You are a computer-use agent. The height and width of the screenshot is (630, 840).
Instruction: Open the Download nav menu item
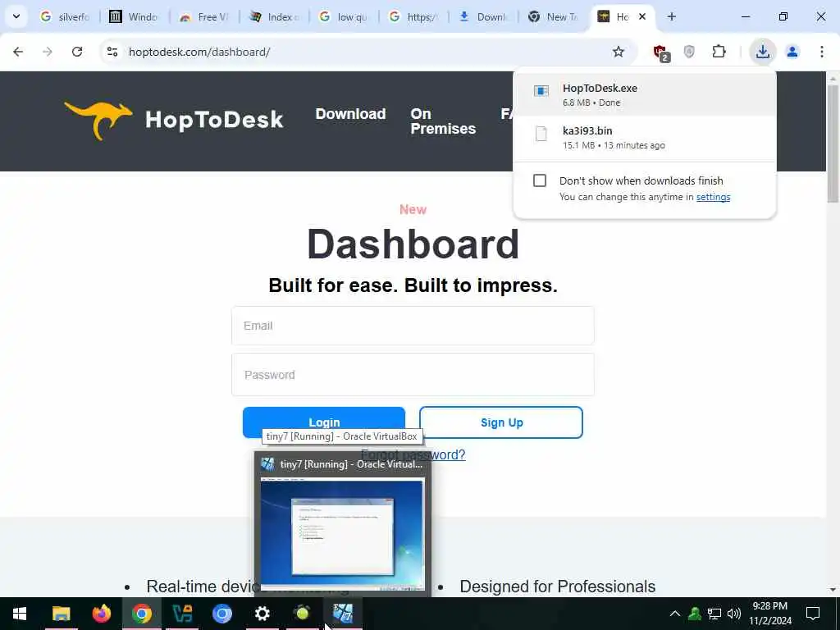click(350, 113)
